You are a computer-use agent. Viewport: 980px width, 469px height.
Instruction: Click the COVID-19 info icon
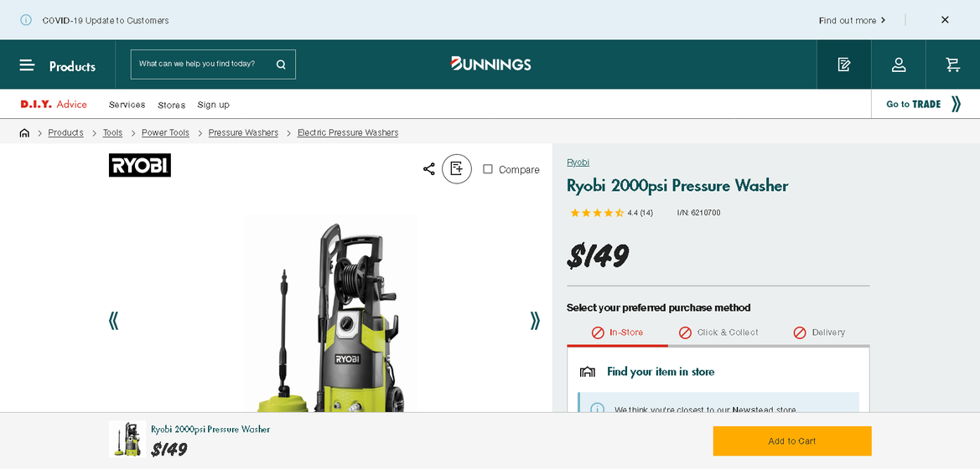[26, 20]
